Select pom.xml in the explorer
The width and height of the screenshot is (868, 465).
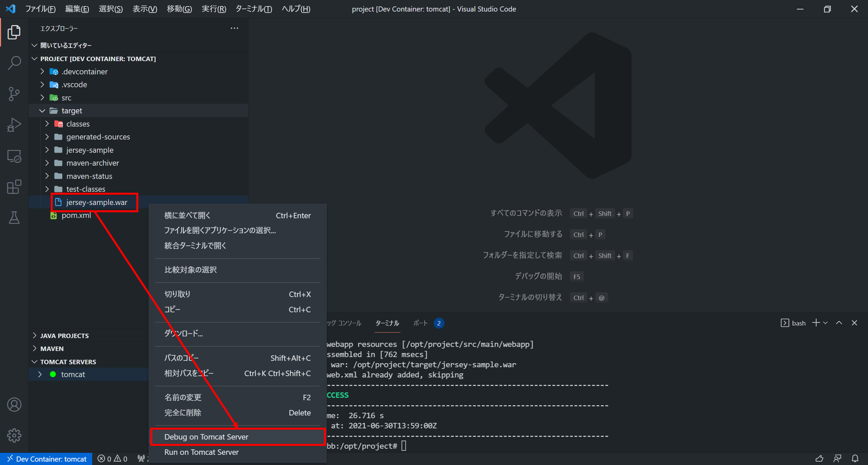point(76,215)
